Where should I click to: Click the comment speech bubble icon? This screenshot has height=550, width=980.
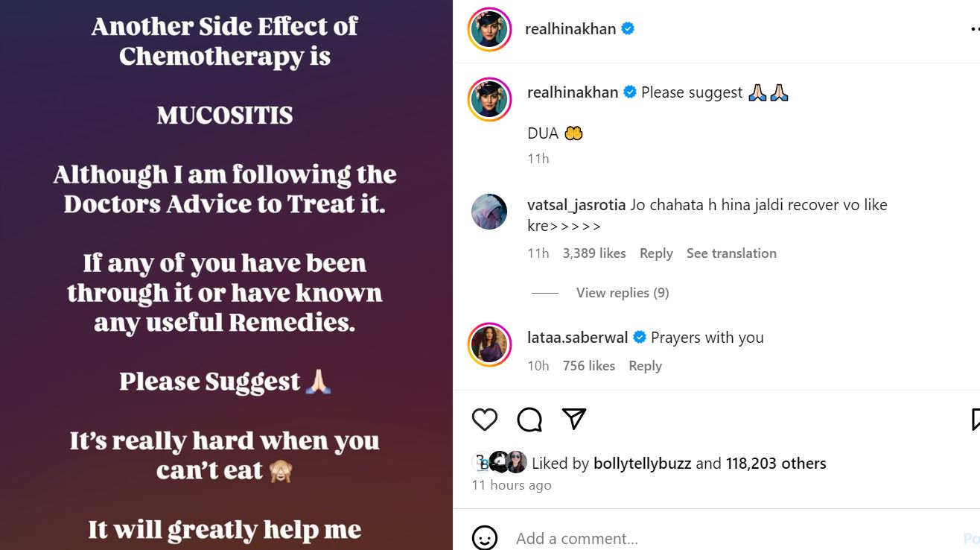[529, 420]
